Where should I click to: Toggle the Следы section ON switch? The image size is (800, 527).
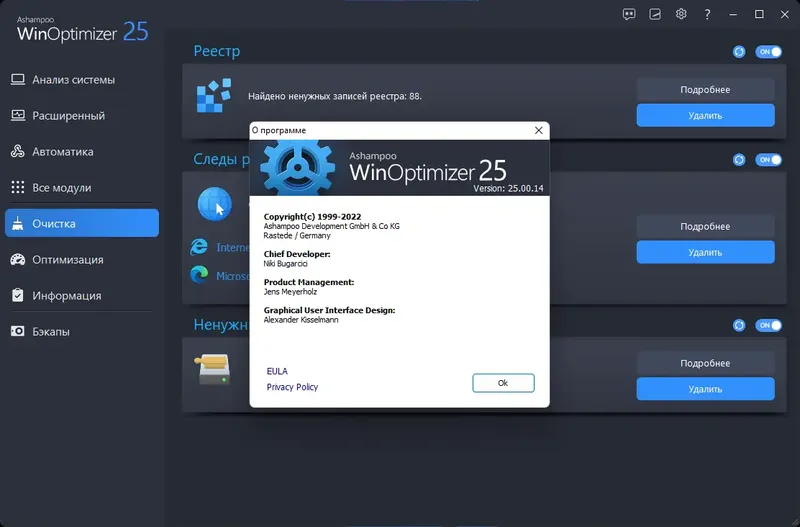pos(768,160)
